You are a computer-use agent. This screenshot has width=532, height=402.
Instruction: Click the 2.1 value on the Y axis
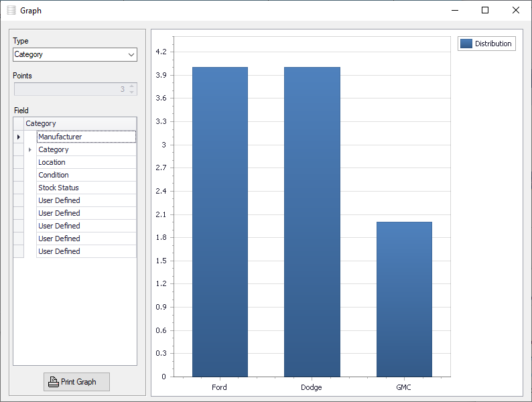(161, 214)
